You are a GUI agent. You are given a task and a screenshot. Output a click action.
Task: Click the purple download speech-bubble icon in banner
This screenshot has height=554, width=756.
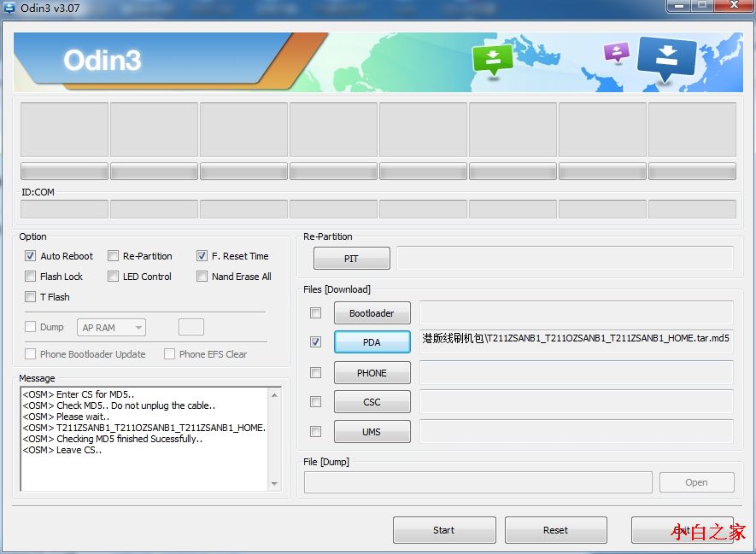tap(616, 51)
